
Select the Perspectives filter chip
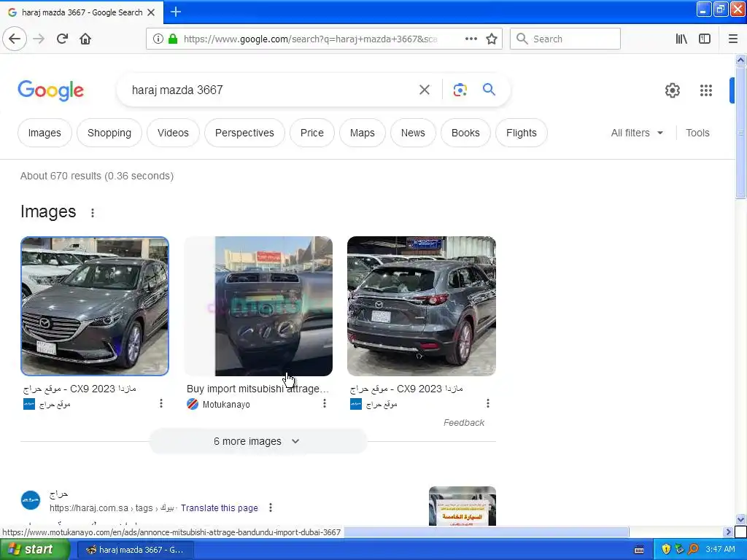244,133
